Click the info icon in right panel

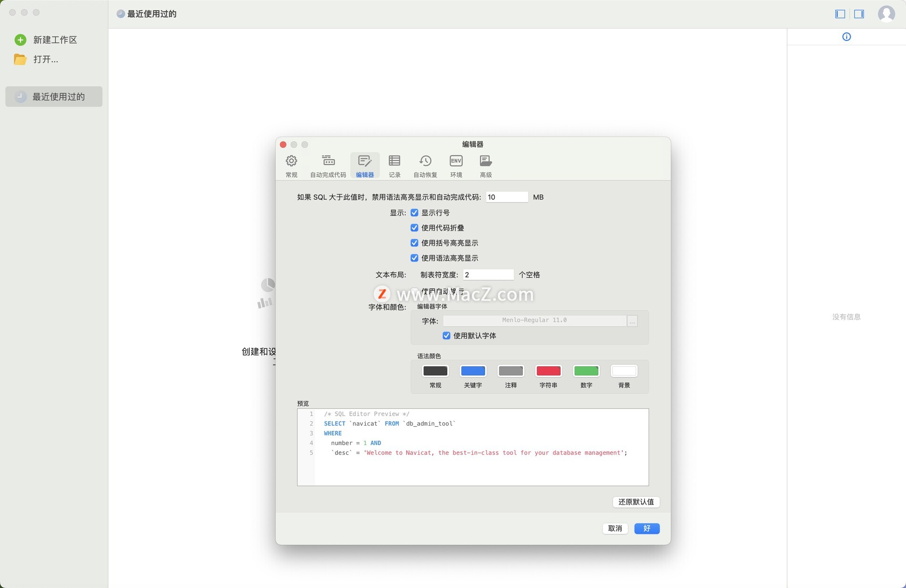(x=846, y=37)
